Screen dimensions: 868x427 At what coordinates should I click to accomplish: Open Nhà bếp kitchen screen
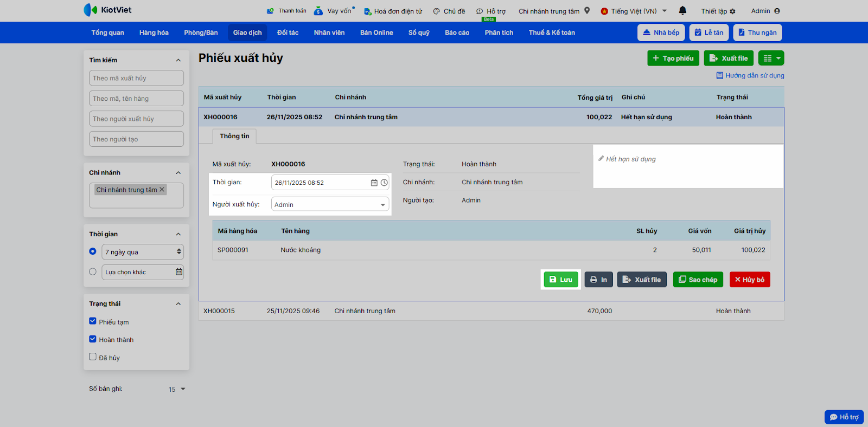(661, 33)
